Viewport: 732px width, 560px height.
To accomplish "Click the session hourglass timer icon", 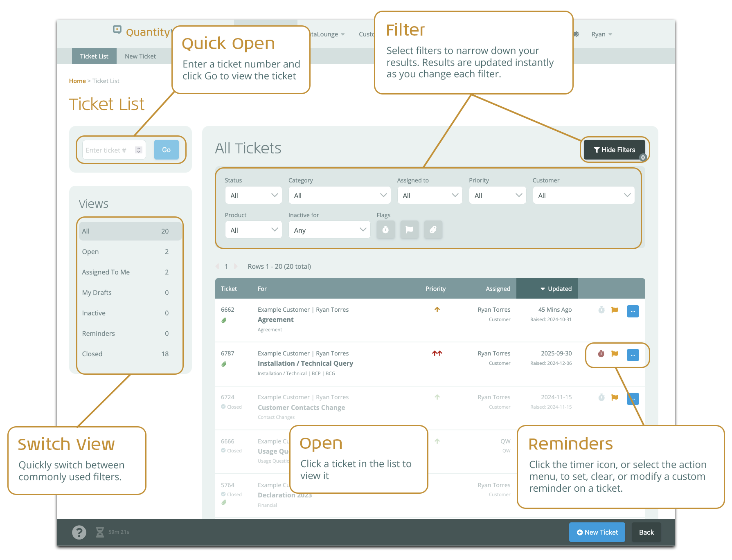I will pyautogui.click(x=100, y=532).
